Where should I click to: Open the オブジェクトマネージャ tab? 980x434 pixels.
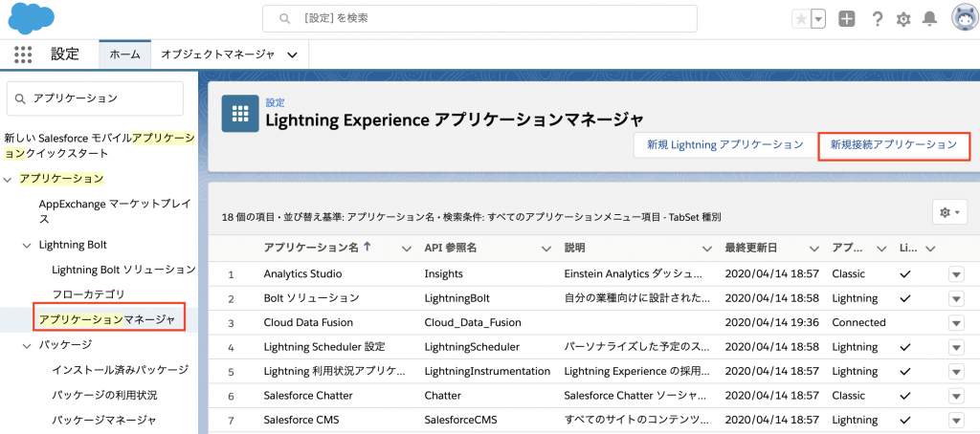[217, 54]
